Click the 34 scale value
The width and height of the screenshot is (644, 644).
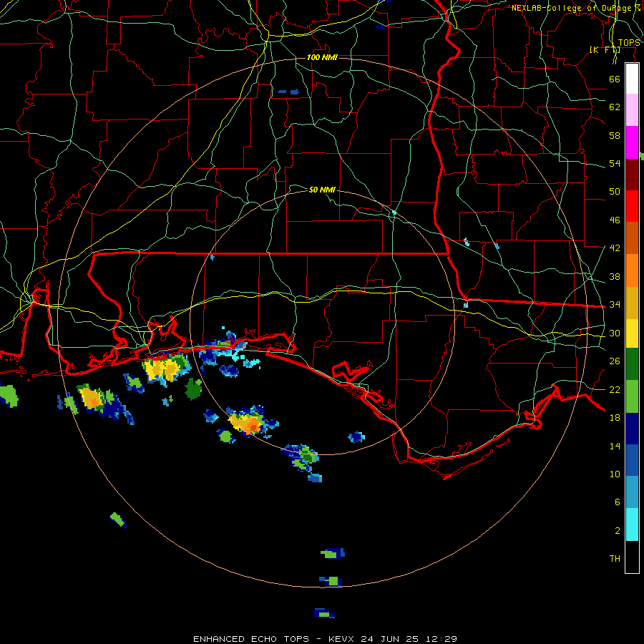pos(615,305)
